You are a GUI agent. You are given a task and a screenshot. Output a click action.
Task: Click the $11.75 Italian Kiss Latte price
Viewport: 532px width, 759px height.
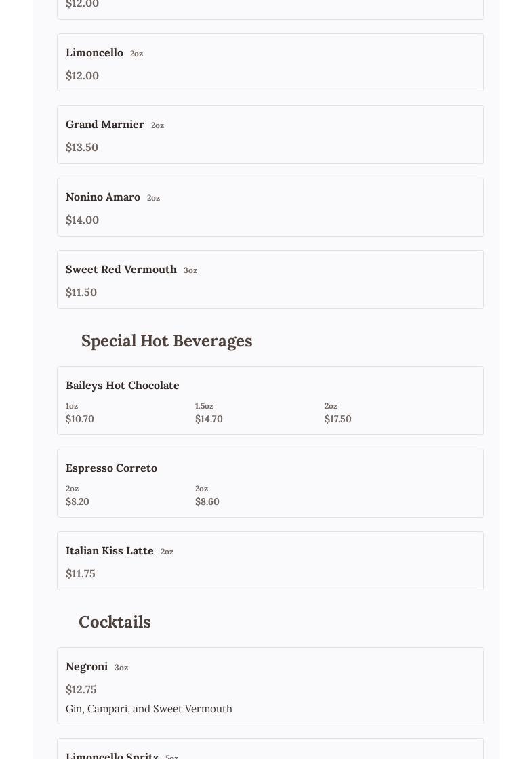(81, 574)
